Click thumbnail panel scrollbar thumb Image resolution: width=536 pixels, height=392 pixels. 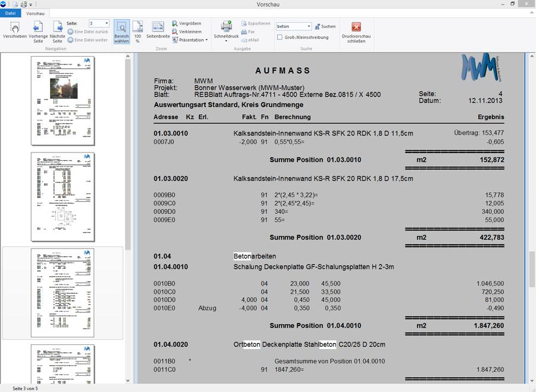coord(128,154)
